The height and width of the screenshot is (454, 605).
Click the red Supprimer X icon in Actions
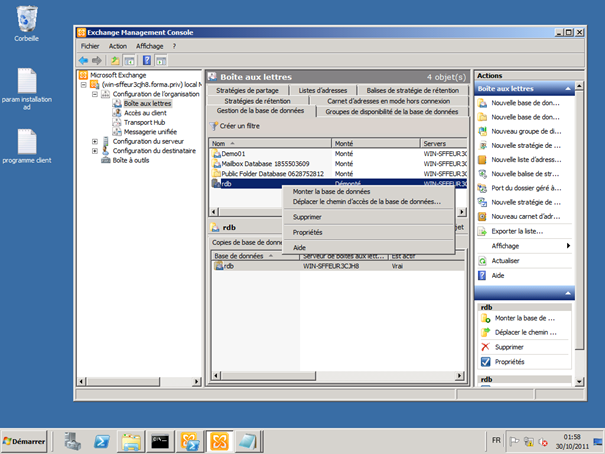point(485,347)
